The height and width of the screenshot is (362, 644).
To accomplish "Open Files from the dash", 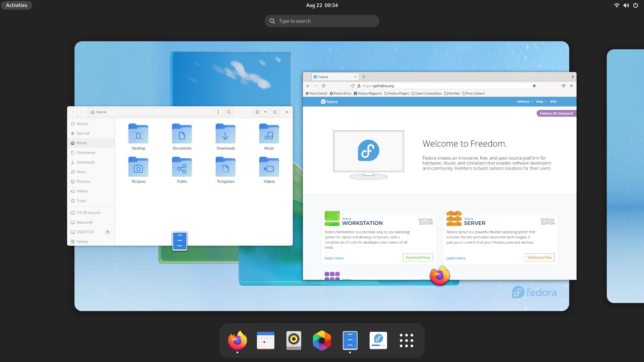I will [350, 340].
